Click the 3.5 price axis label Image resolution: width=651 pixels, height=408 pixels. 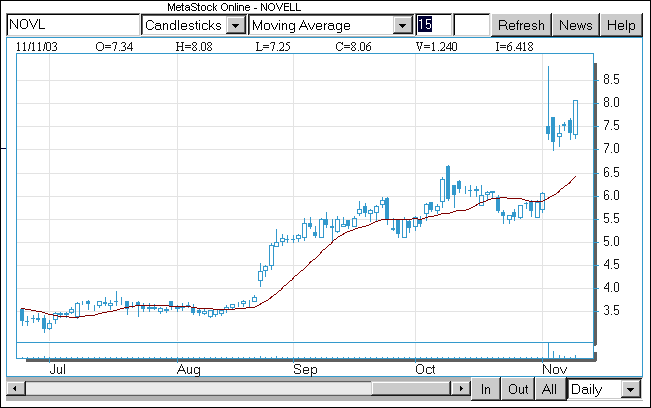(x=611, y=311)
